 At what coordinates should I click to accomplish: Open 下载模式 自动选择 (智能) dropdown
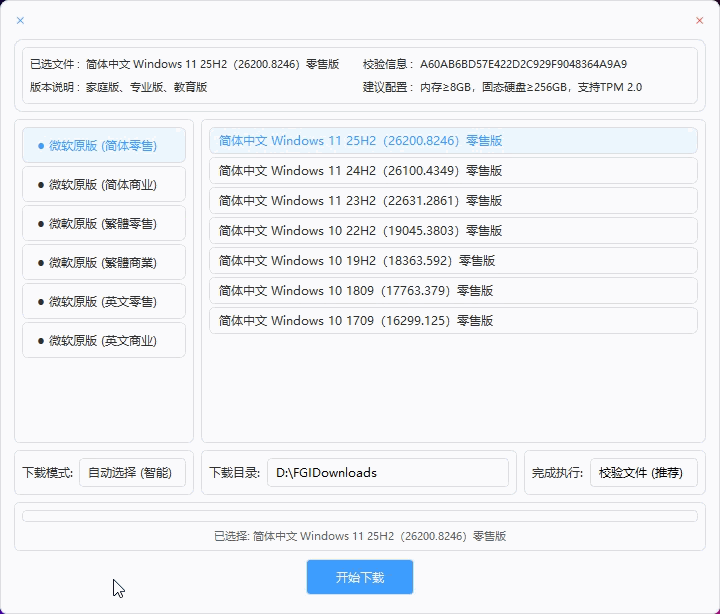pyautogui.click(x=132, y=473)
